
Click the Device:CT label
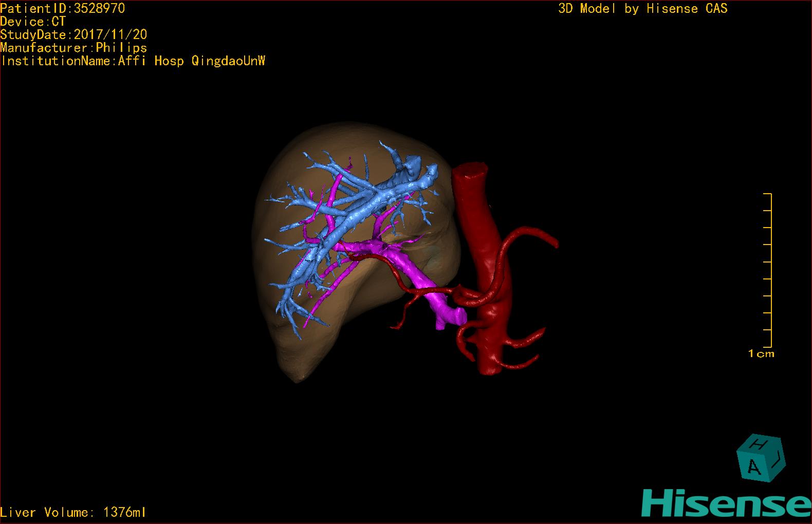tap(33, 22)
